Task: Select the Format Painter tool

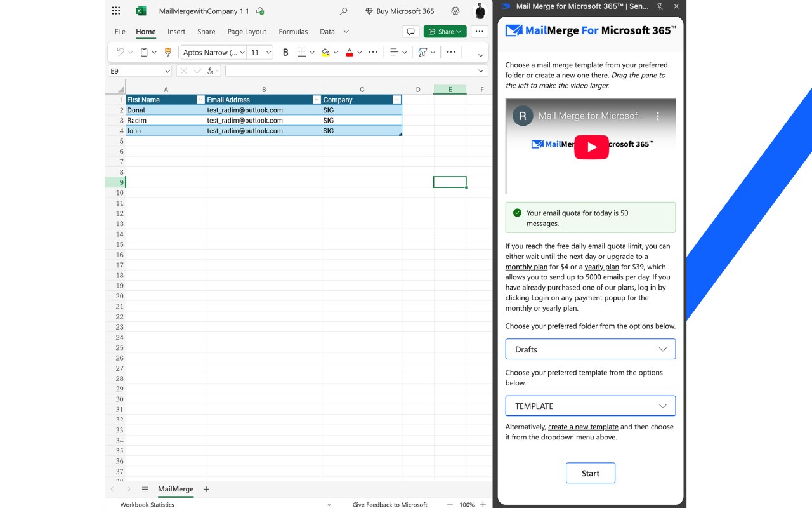Action: (167, 51)
